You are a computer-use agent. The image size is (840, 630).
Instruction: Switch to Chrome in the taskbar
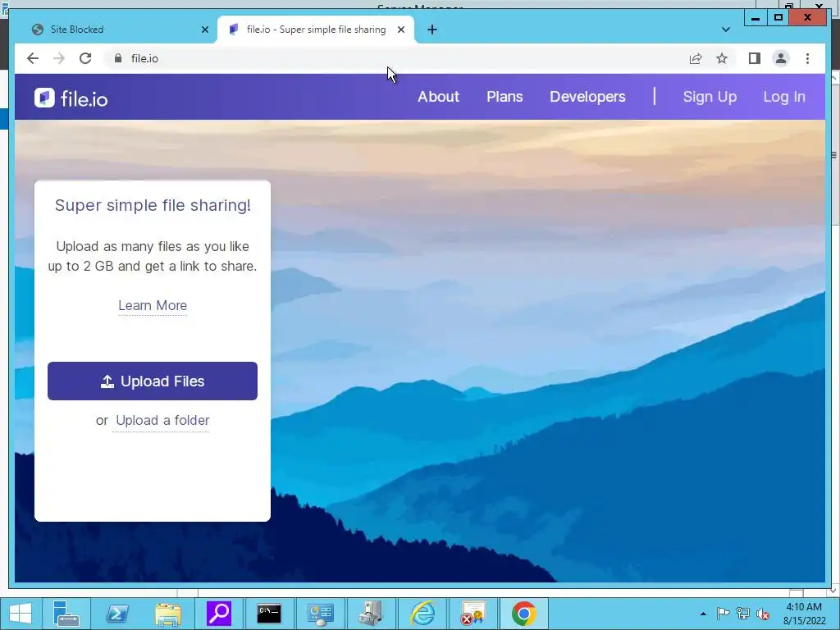523,614
